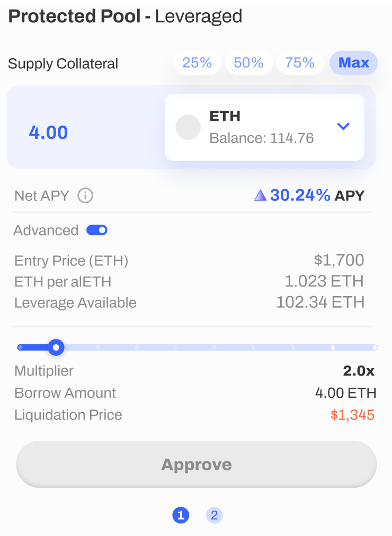Screen dimensions: 392x536
Task: Click the Max collateral button
Action: coord(354,63)
